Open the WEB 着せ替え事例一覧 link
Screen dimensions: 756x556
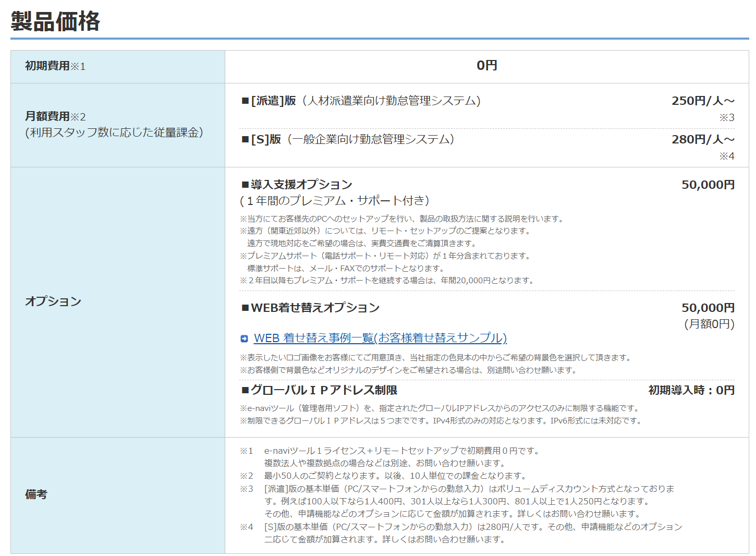[x=380, y=338]
